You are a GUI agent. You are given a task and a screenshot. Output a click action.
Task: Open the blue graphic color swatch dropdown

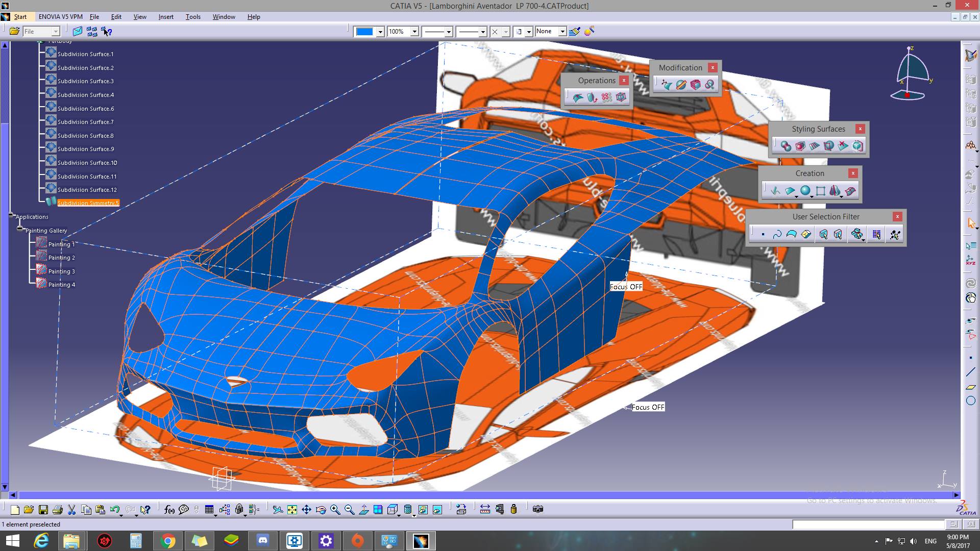[380, 32]
